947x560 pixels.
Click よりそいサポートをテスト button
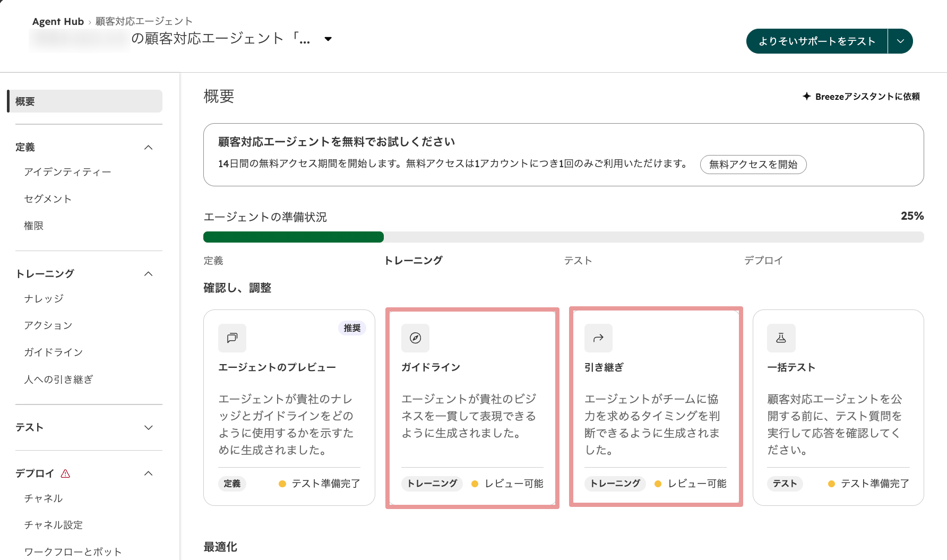click(817, 41)
